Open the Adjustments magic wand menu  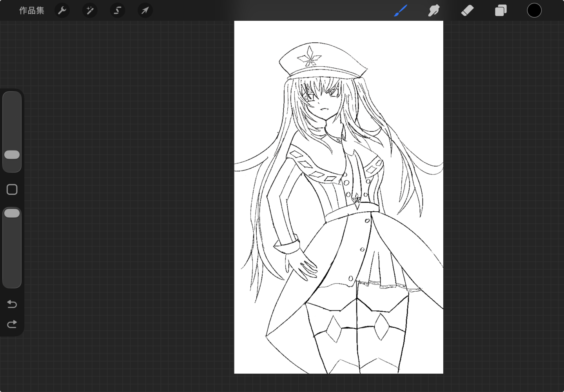90,11
